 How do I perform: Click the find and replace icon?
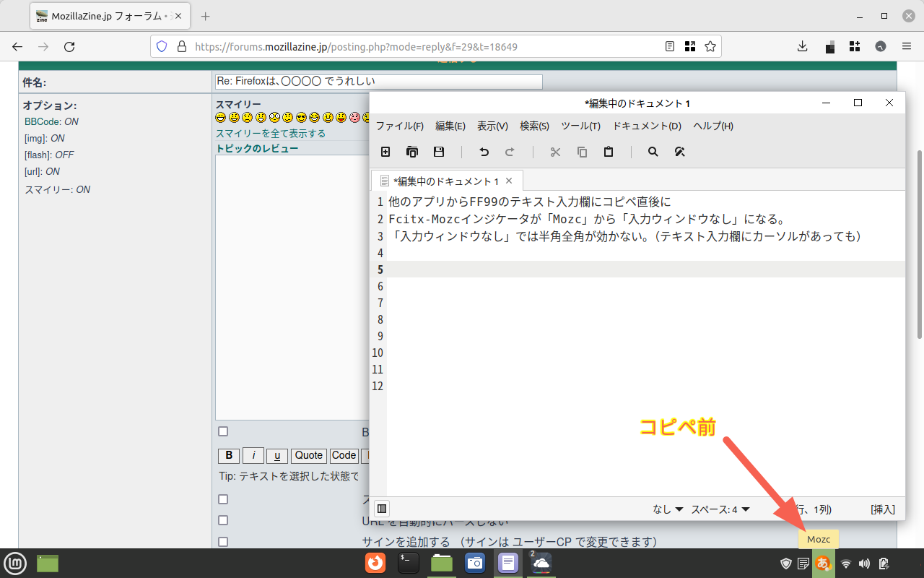[679, 152]
